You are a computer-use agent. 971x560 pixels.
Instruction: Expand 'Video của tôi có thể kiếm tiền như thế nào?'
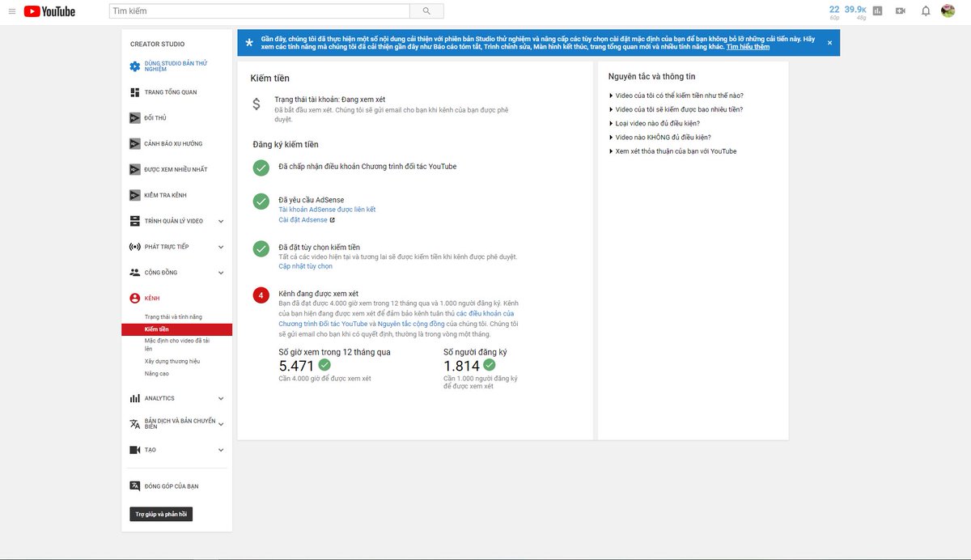(x=676, y=95)
